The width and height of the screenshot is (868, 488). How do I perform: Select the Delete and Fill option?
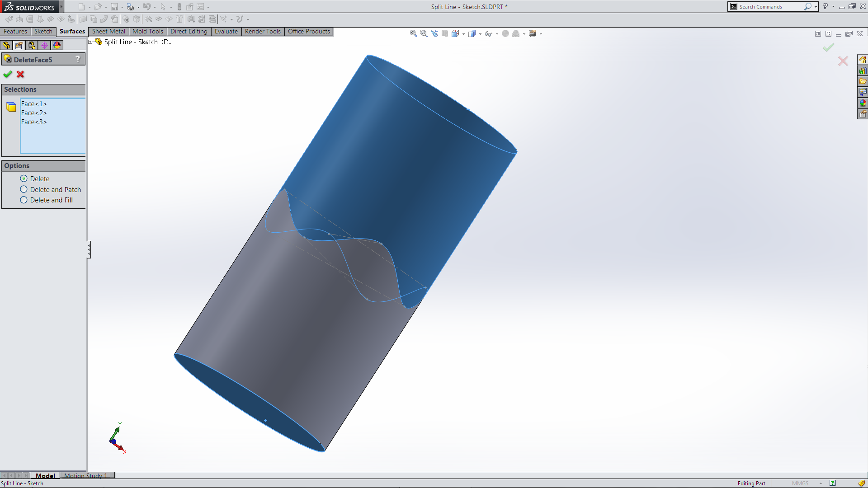click(24, 200)
